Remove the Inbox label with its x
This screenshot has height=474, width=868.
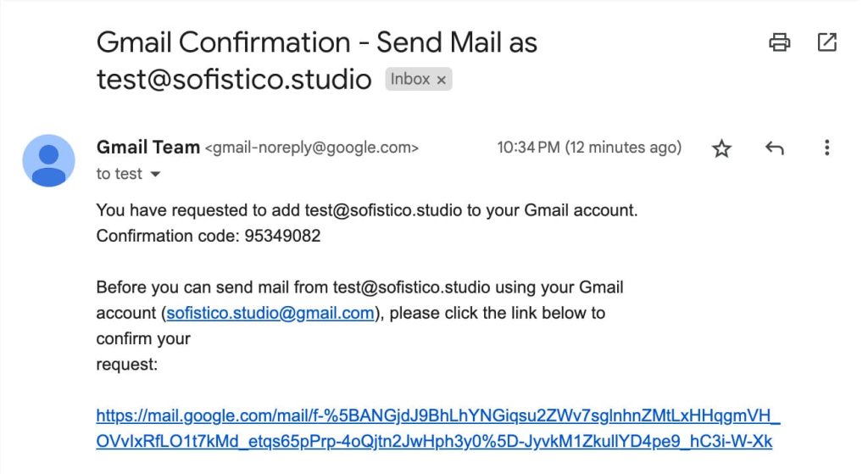[x=442, y=80]
